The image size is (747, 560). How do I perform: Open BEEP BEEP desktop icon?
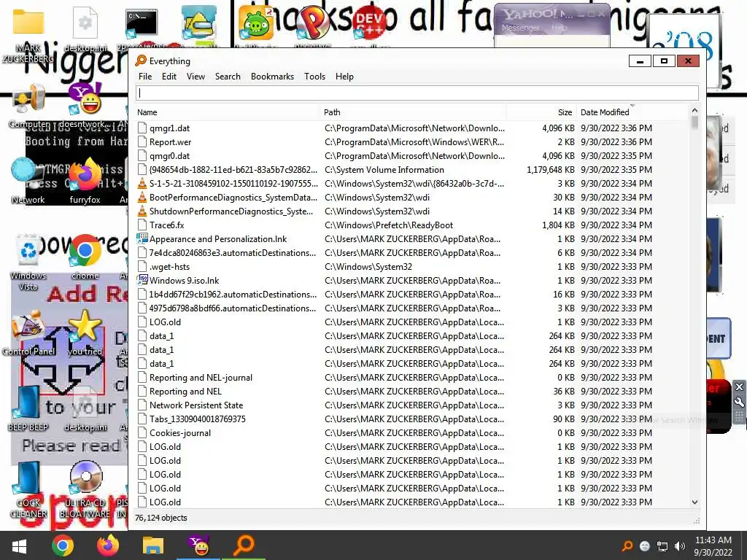click(28, 408)
